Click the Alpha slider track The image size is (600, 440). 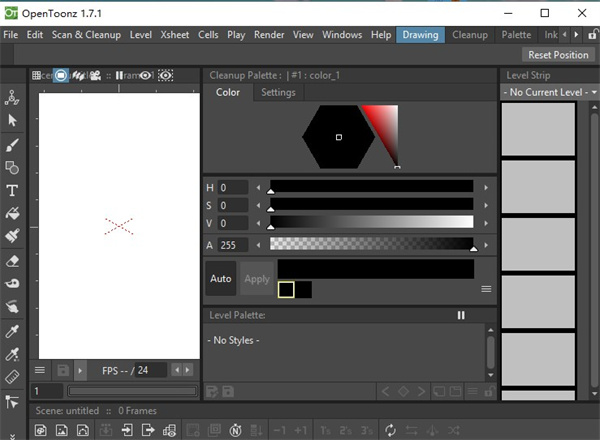point(371,244)
